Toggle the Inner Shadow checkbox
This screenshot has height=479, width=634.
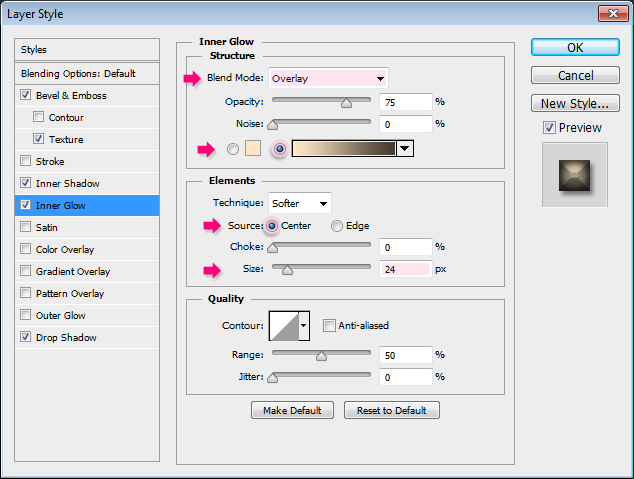click(x=25, y=183)
